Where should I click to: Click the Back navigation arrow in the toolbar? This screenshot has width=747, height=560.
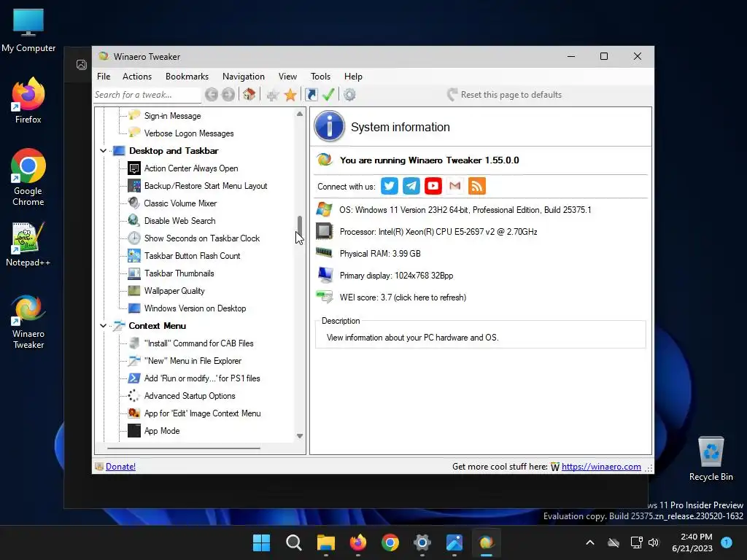point(212,95)
